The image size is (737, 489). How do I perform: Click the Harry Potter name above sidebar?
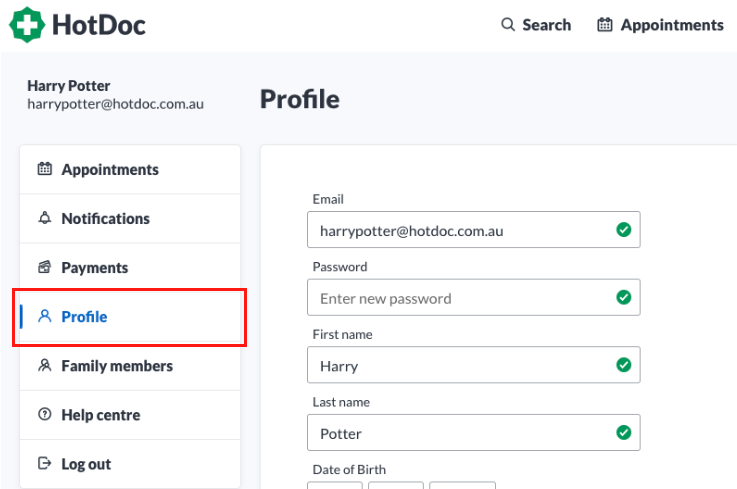[x=69, y=86]
